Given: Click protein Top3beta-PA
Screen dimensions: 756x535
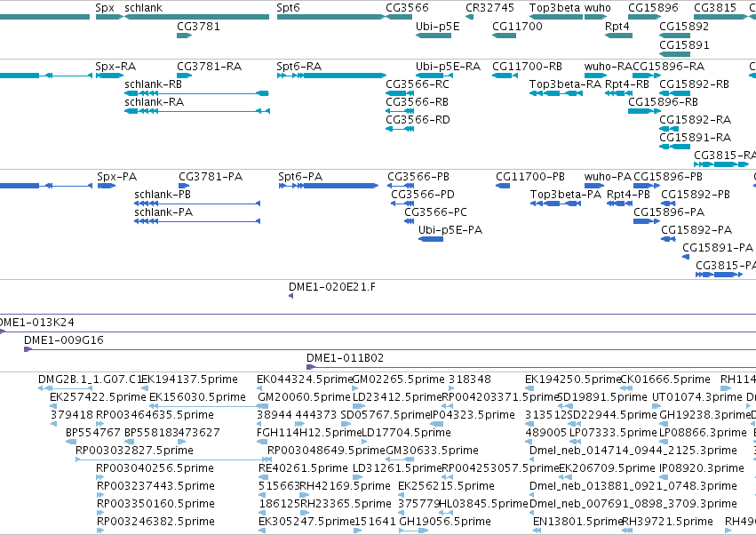Looking at the screenshot, I should [x=566, y=195].
